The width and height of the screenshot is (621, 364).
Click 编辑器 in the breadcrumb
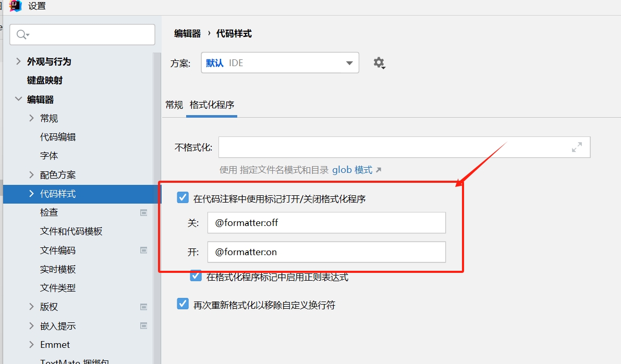coord(187,34)
